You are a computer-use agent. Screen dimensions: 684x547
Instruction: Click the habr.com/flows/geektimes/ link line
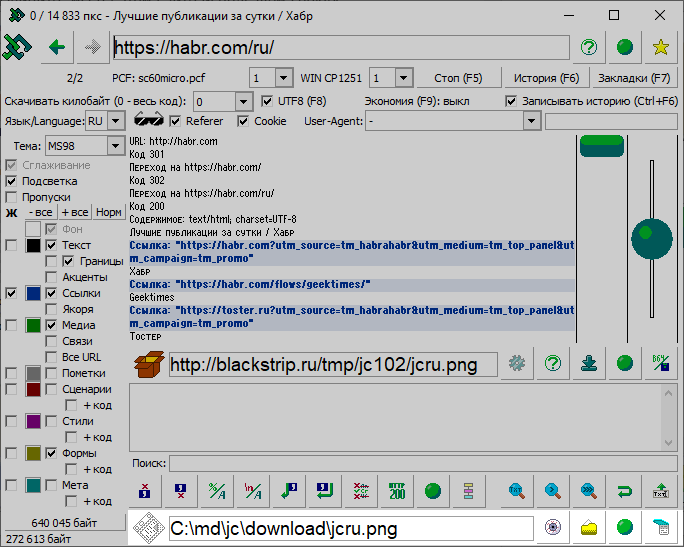coord(352,284)
